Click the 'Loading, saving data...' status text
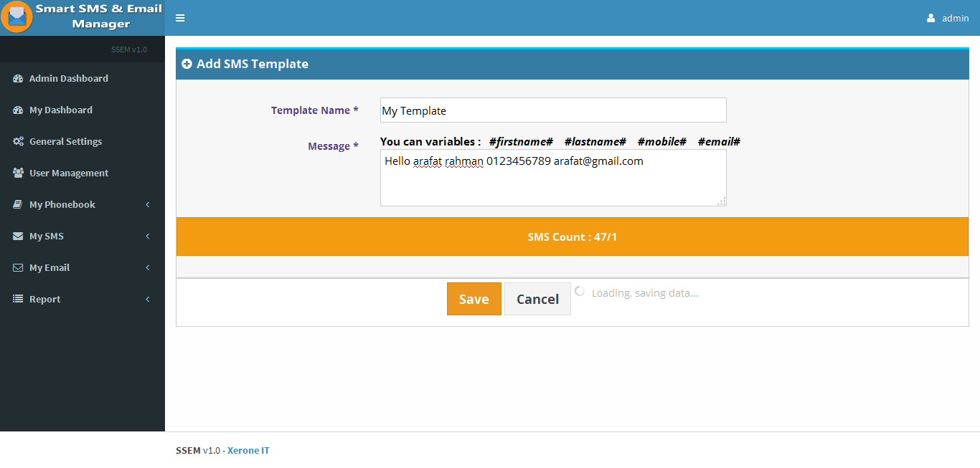980x468 pixels. pos(645,292)
